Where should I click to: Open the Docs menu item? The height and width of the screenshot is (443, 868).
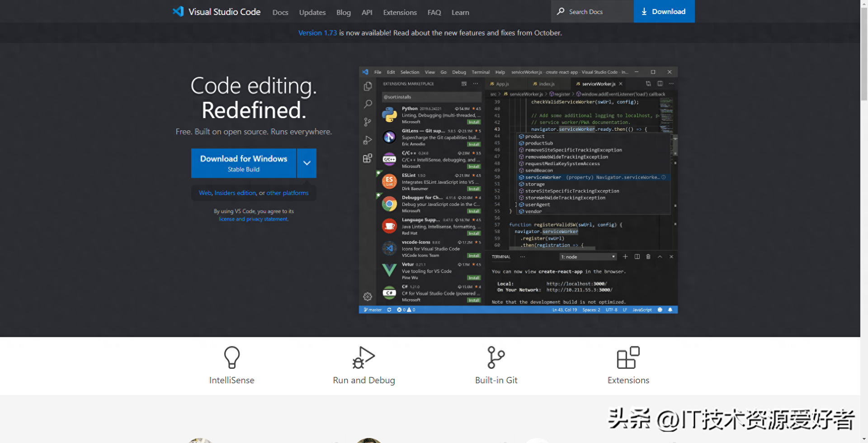280,13
